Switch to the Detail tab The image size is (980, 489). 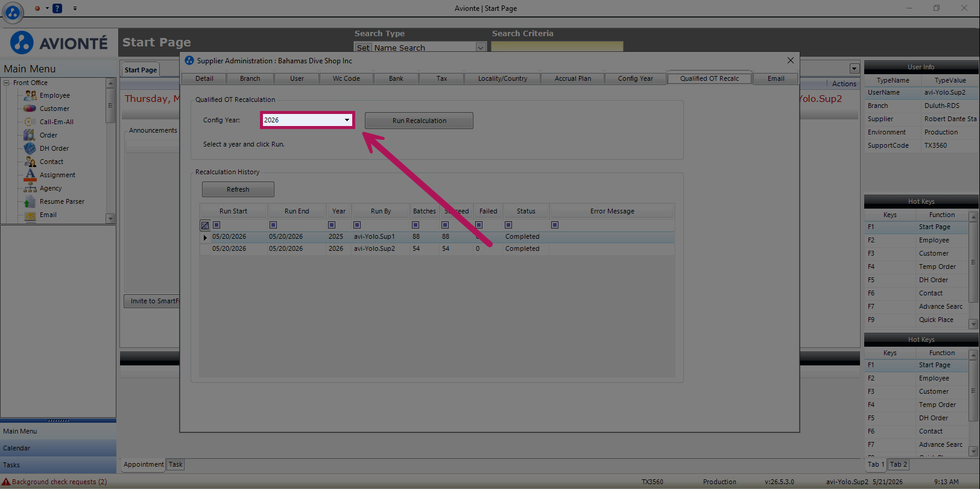204,78
